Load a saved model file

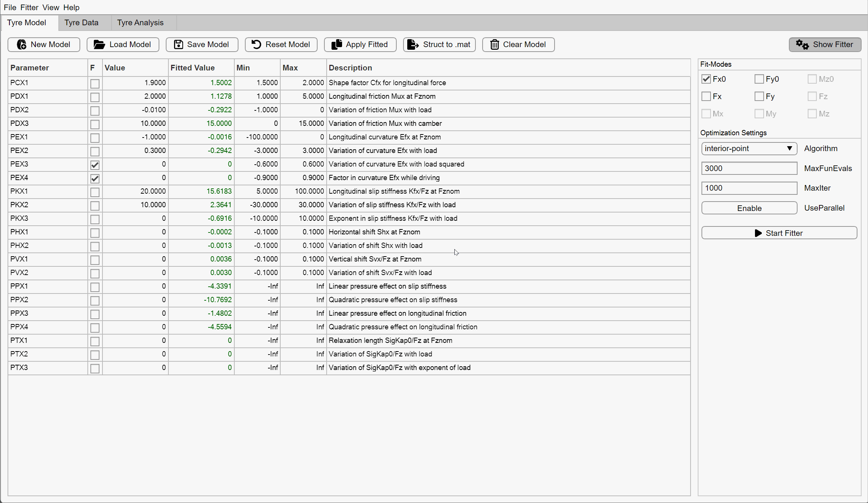pos(123,44)
